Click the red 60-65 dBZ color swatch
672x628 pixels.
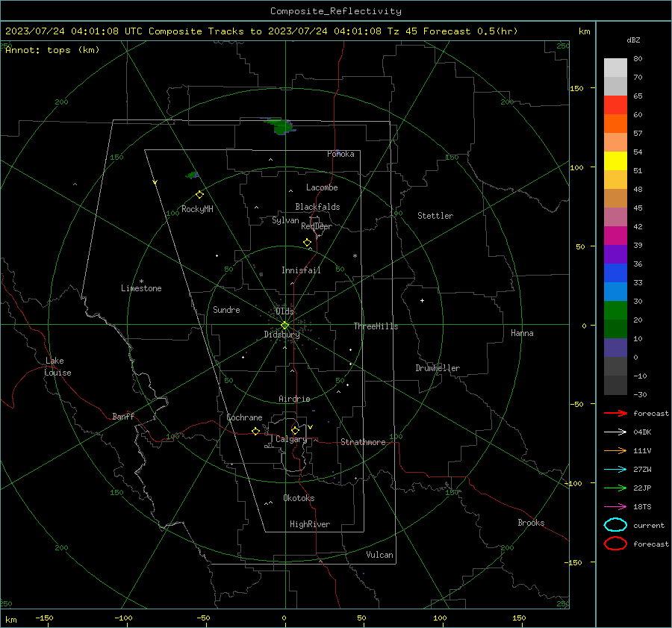pyautogui.click(x=615, y=105)
